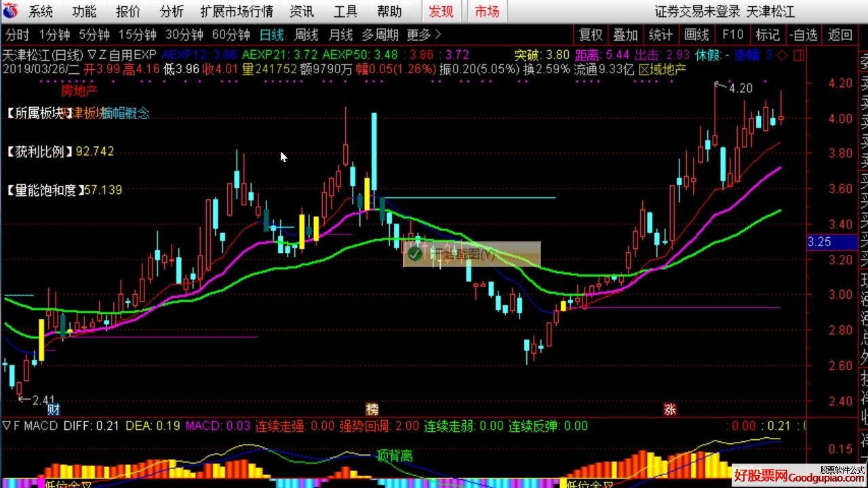868x488 pixels.
Task: Click the 获利比例 value 92.742
Action: 95,152
